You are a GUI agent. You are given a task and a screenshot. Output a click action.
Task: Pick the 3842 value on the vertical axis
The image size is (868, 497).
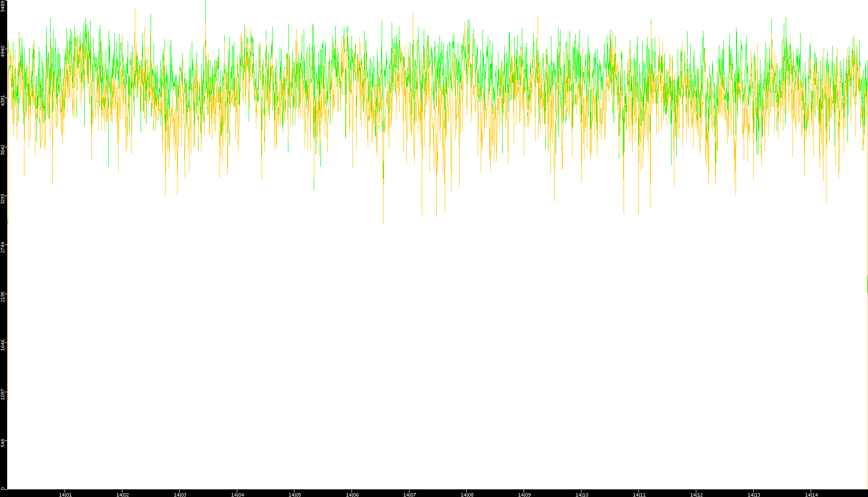click(3, 149)
